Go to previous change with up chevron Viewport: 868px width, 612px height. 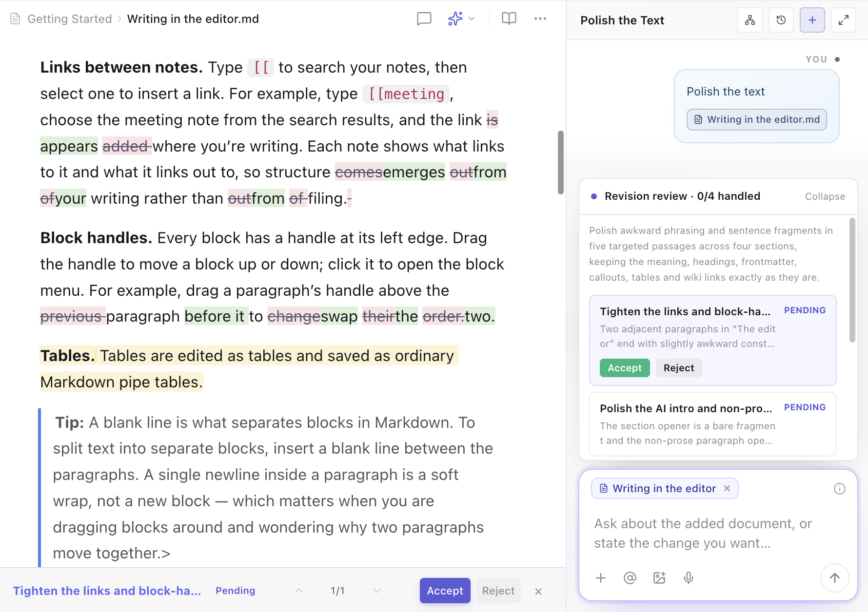(299, 591)
